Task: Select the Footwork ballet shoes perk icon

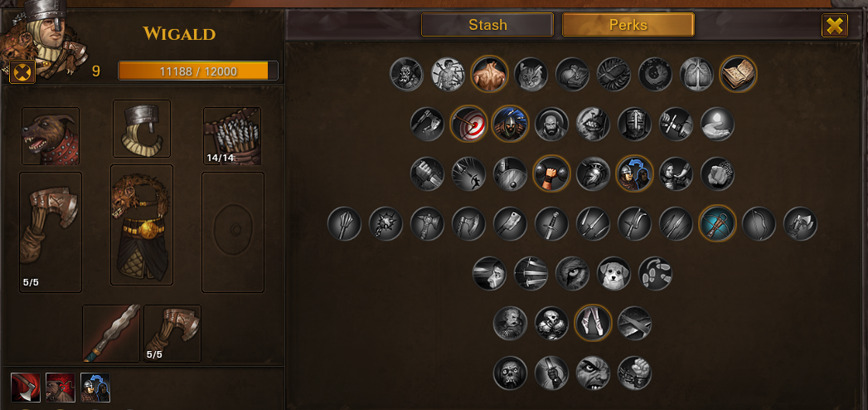Action: click(593, 323)
